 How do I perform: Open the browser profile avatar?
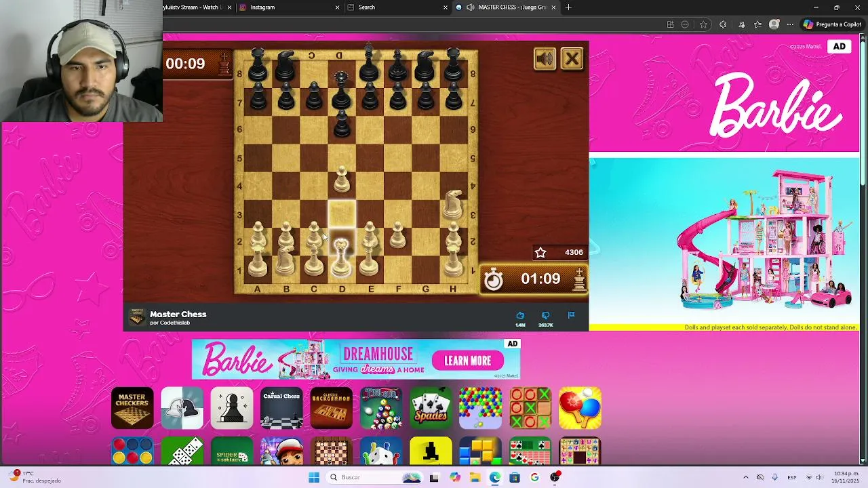[x=774, y=24]
